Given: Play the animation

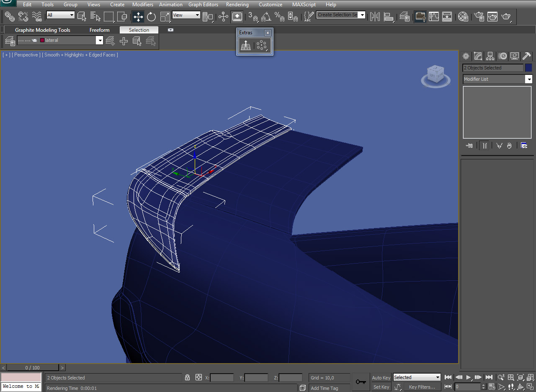Looking at the screenshot, I should 469,377.
